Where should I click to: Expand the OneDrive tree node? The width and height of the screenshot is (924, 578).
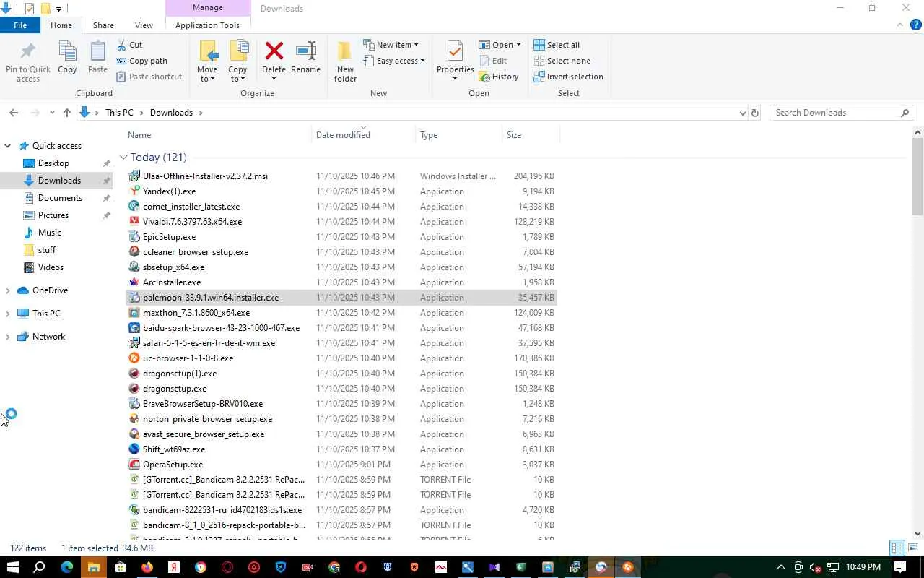click(x=8, y=290)
